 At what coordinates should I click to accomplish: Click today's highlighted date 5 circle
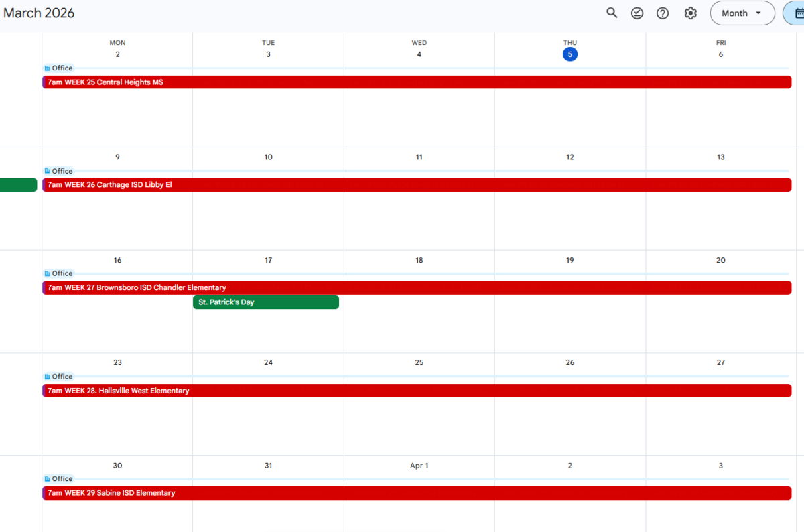click(x=570, y=54)
